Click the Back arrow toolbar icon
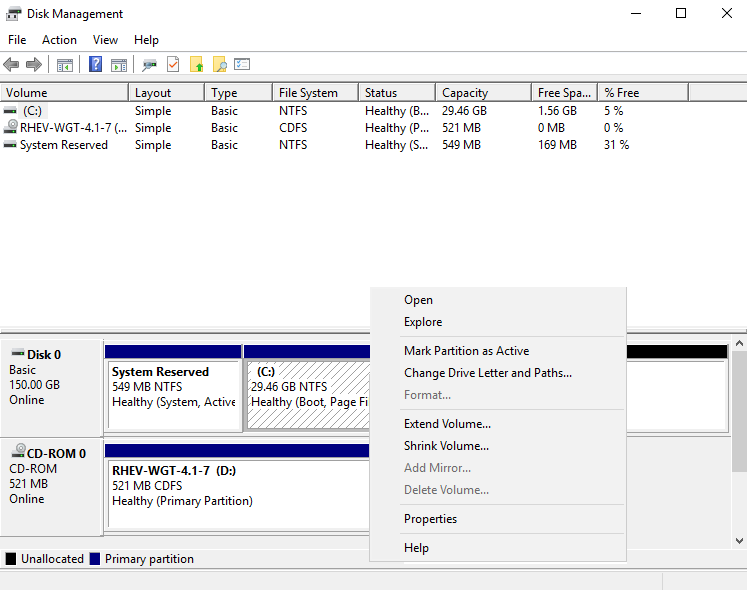The width and height of the screenshot is (747, 590). click(11, 65)
